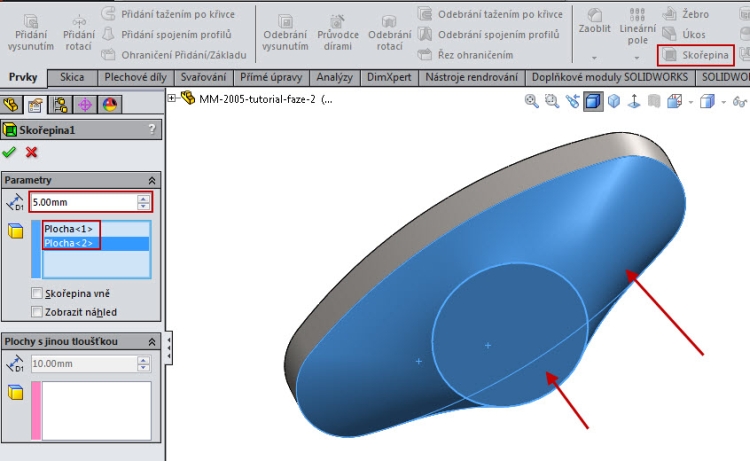Viewport: 750px width, 461px height.
Task: Collapse Parametry section
Action: pos(152,180)
